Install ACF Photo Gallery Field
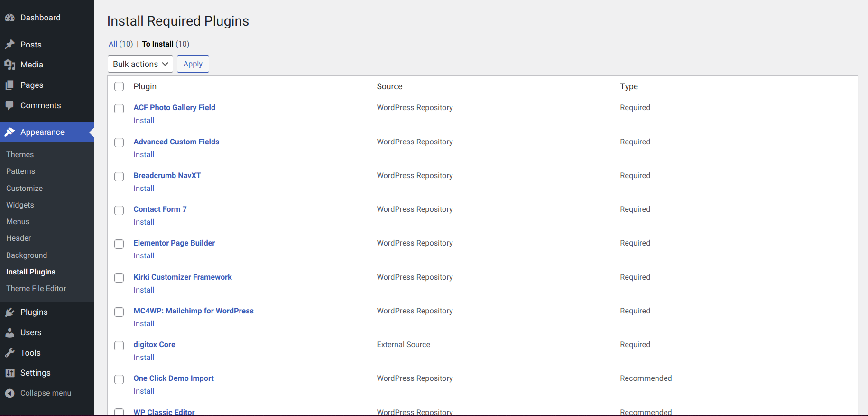This screenshot has width=868, height=416. coord(144,121)
